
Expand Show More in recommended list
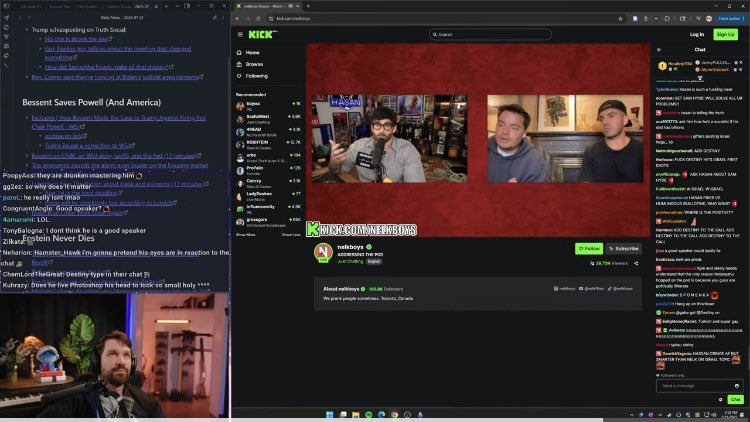(x=245, y=235)
